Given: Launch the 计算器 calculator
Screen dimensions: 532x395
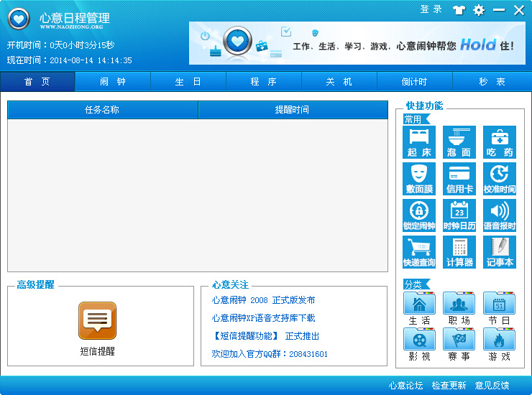Looking at the screenshot, I should point(459,252).
